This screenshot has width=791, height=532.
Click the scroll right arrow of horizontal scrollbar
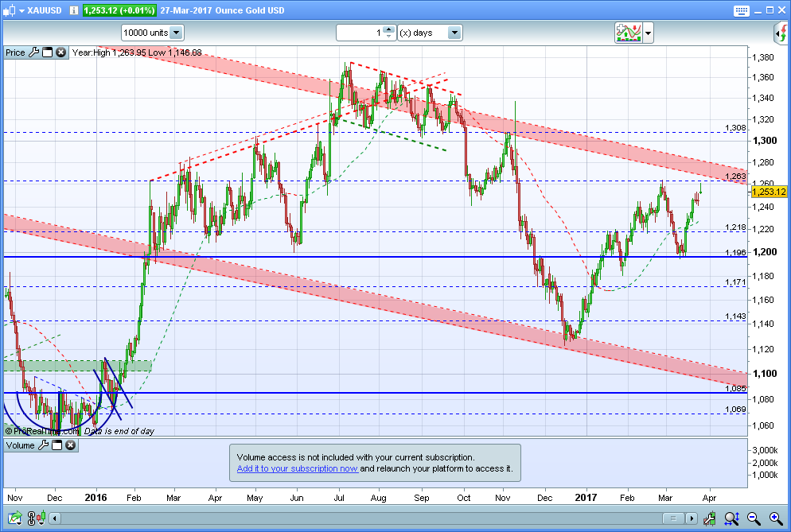coord(691,518)
